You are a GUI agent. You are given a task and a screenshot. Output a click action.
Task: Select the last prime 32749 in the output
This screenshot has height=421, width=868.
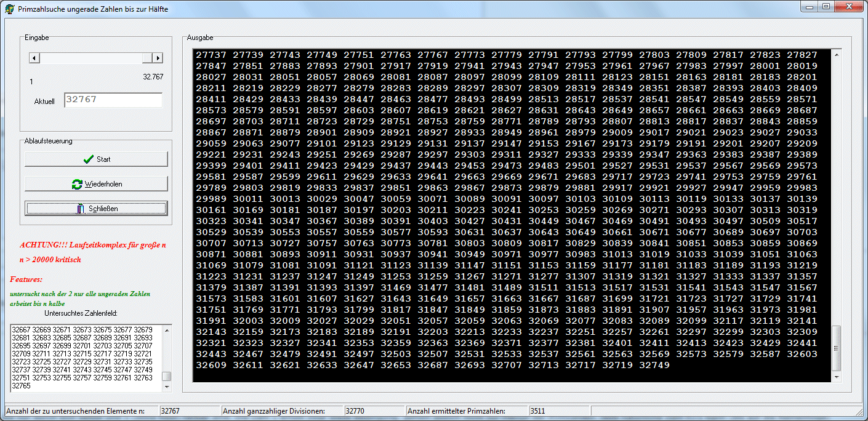(x=654, y=365)
